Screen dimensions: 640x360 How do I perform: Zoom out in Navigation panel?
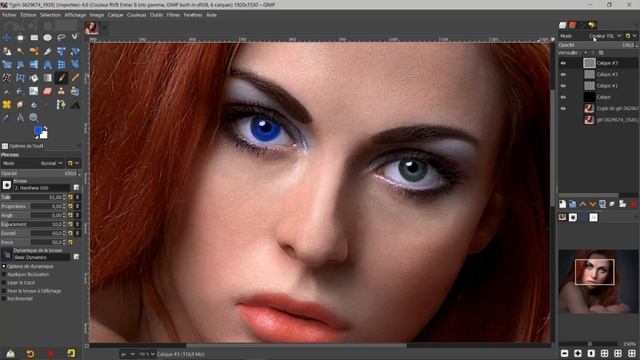(x=564, y=353)
